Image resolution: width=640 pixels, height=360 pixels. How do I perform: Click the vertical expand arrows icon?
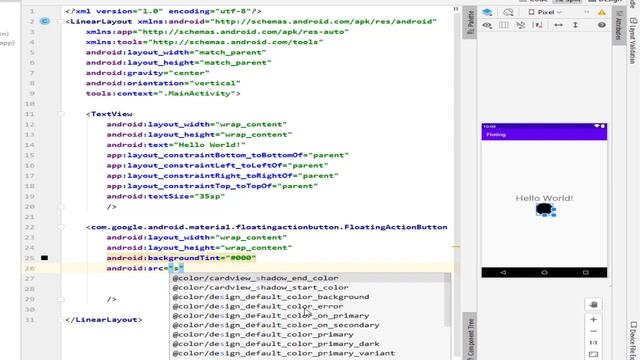click(x=575, y=25)
